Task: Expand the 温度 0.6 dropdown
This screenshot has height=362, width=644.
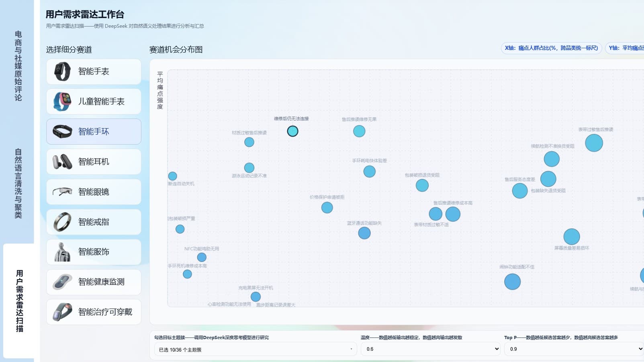Action: [431, 349]
